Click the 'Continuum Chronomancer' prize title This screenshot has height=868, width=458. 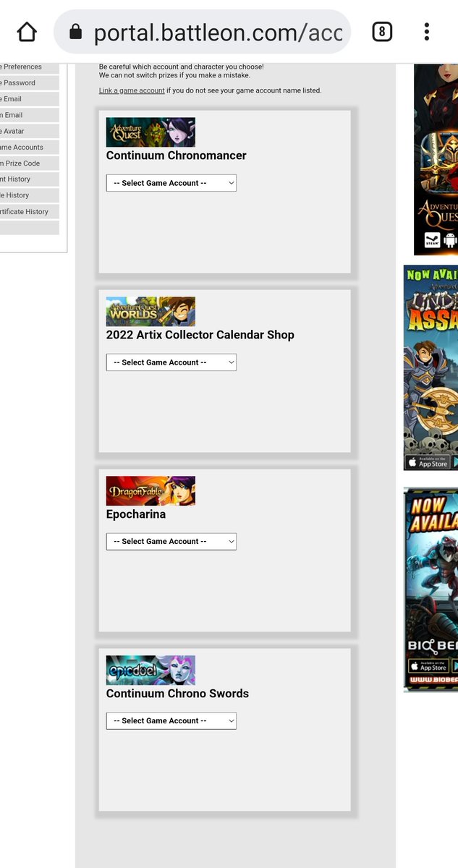177,156
